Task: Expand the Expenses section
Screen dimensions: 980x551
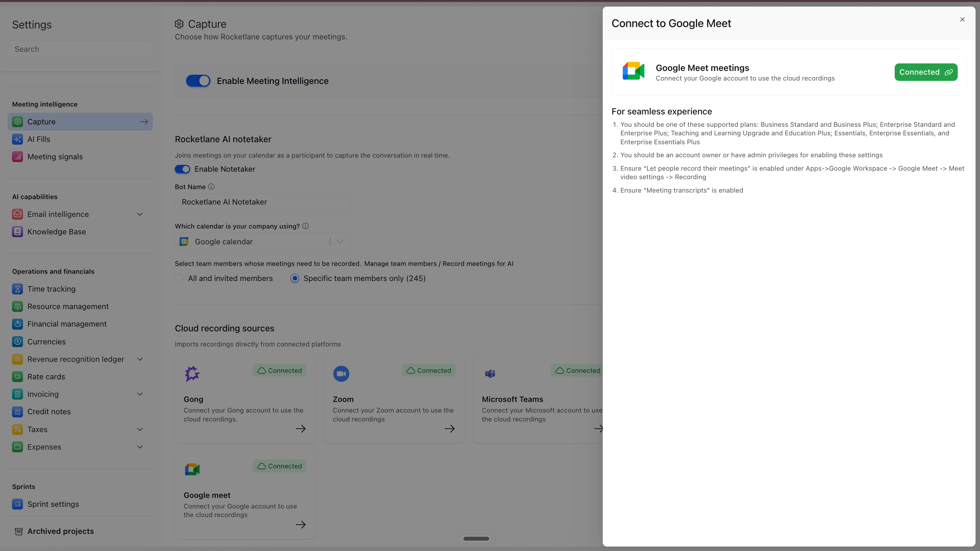Action: click(x=139, y=447)
